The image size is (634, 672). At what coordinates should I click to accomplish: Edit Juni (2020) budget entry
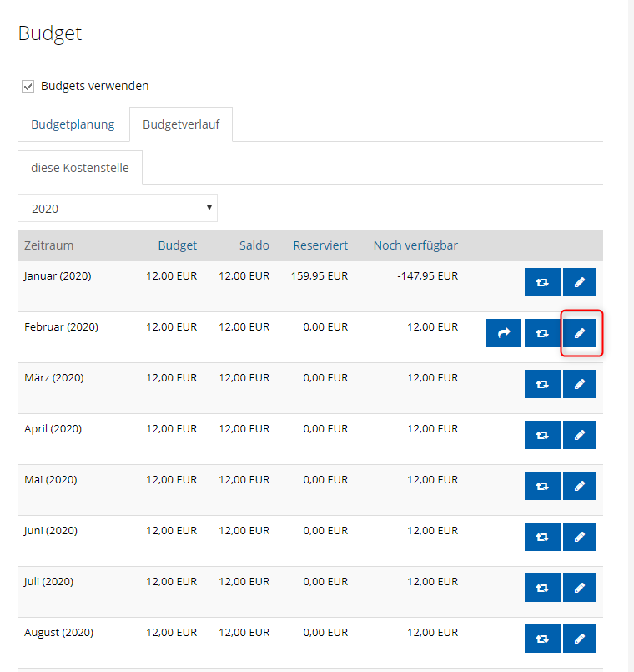580,537
